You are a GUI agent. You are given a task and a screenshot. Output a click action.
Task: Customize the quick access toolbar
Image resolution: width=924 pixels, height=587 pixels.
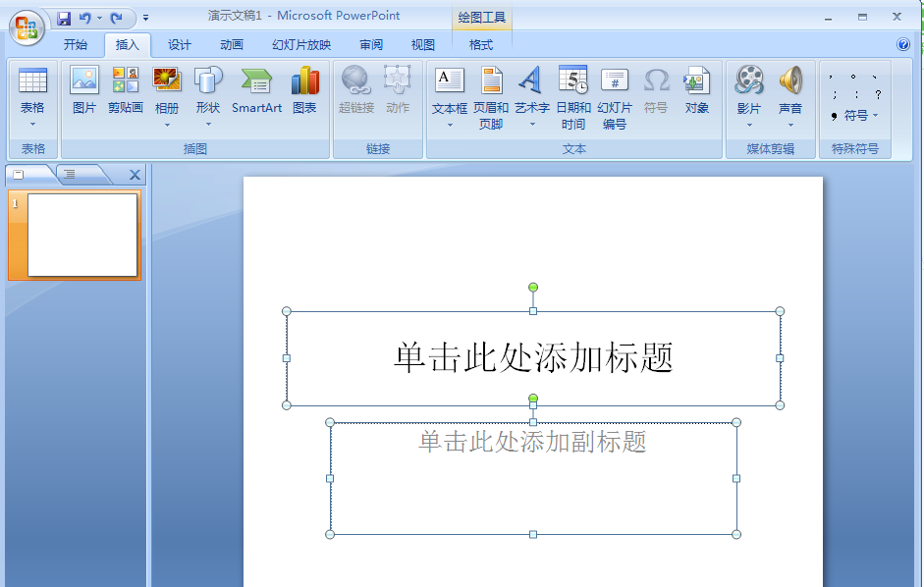click(145, 19)
